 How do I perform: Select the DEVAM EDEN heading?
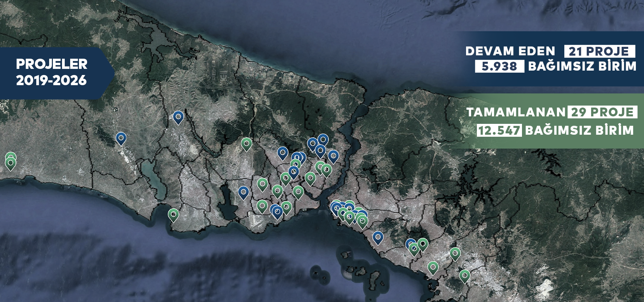point(510,51)
